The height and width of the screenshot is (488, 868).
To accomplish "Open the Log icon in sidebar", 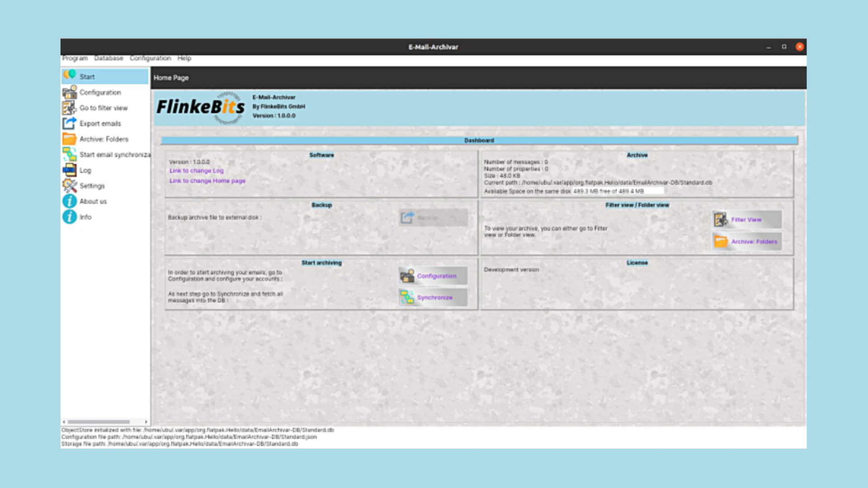I will coord(70,170).
